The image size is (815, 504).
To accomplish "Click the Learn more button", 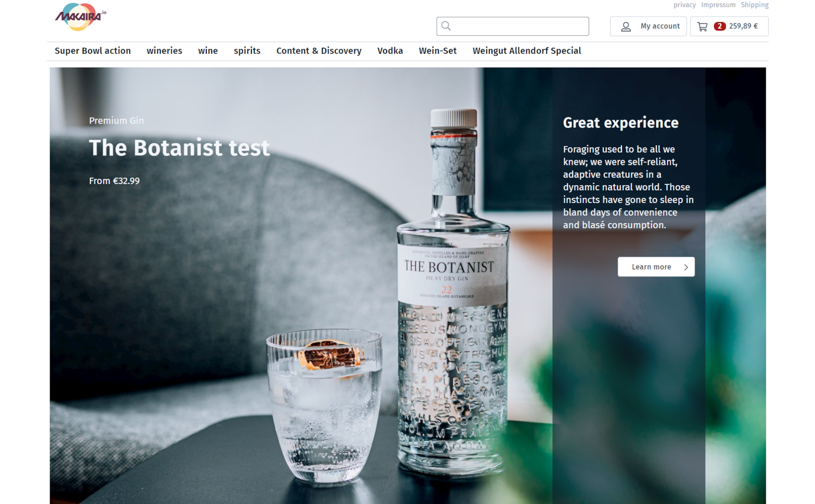I will coord(656,267).
